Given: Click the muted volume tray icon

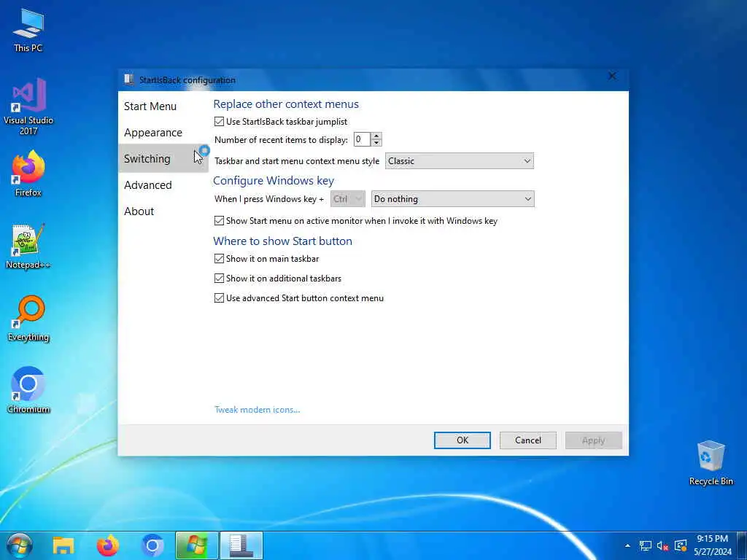Looking at the screenshot, I should (x=662, y=546).
